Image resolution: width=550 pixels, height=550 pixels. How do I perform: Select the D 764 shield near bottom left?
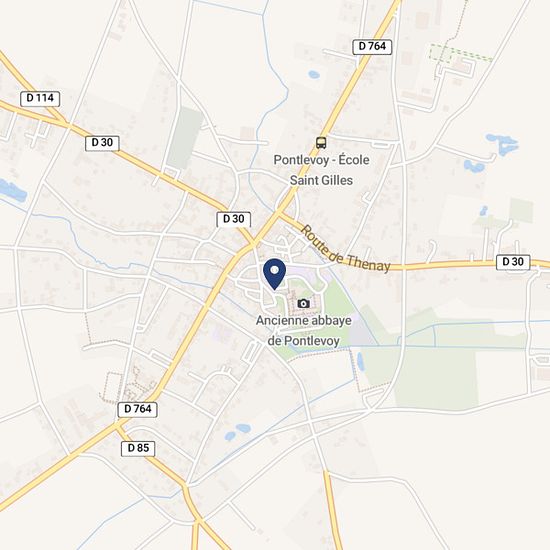tap(138, 409)
